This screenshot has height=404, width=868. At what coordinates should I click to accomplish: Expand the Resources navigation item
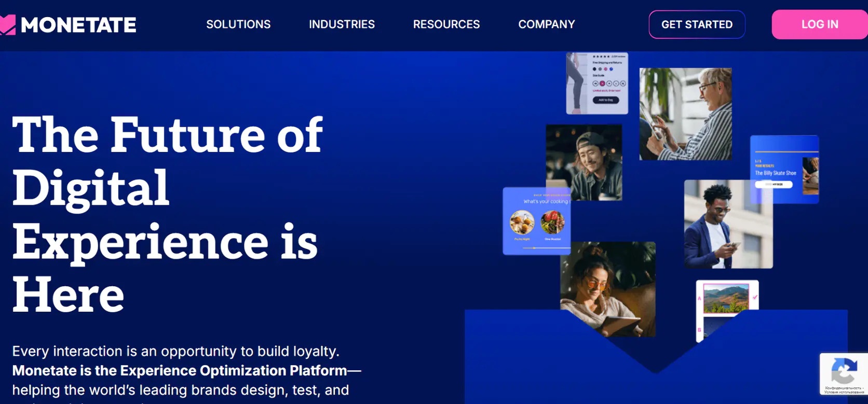pyautogui.click(x=446, y=24)
